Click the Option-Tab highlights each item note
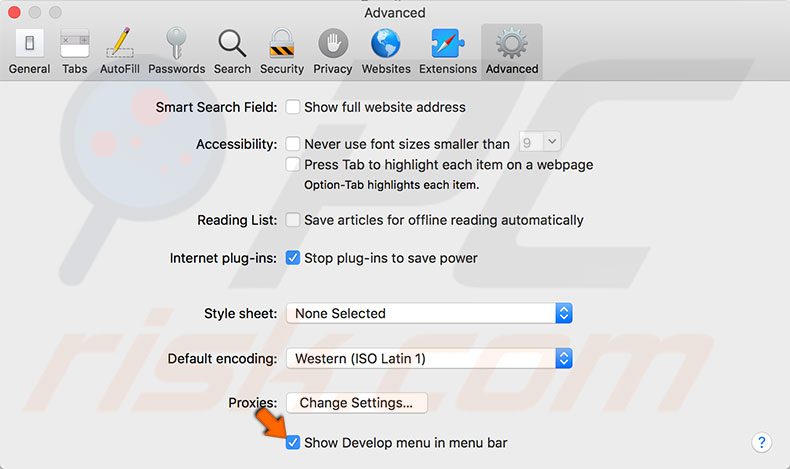The width and height of the screenshot is (790, 469). pyautogui.click(x=391, y=185)
